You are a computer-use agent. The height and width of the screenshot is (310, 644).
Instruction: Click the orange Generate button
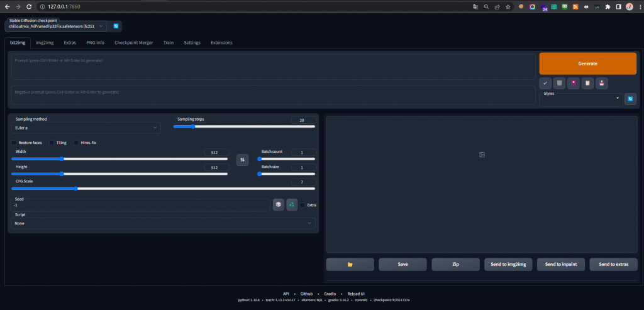click(588, 64)
